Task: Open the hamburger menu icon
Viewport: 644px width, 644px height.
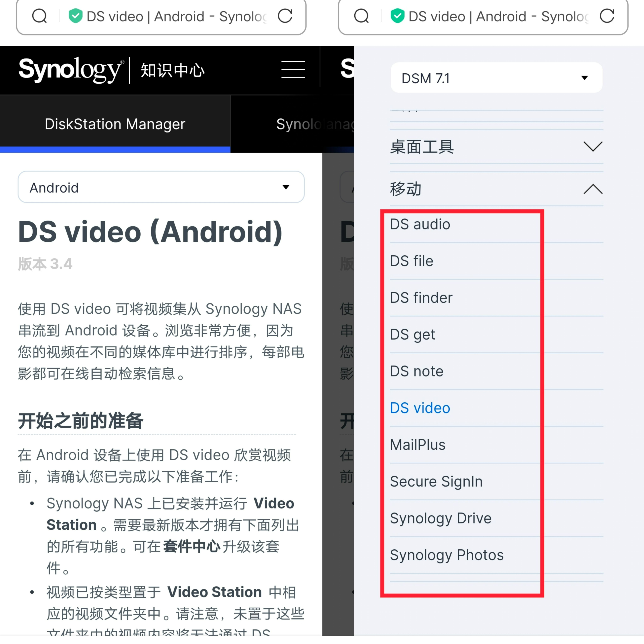Action: pyautogui.click(x=293, y=69)
